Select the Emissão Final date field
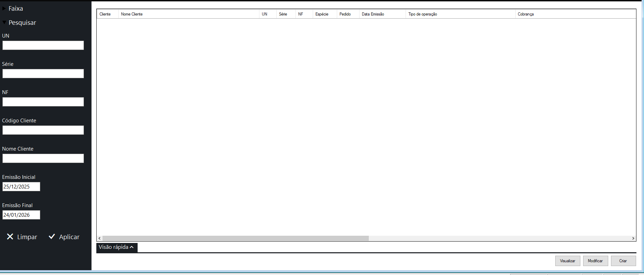644x275 pixels. pos(21,215)
